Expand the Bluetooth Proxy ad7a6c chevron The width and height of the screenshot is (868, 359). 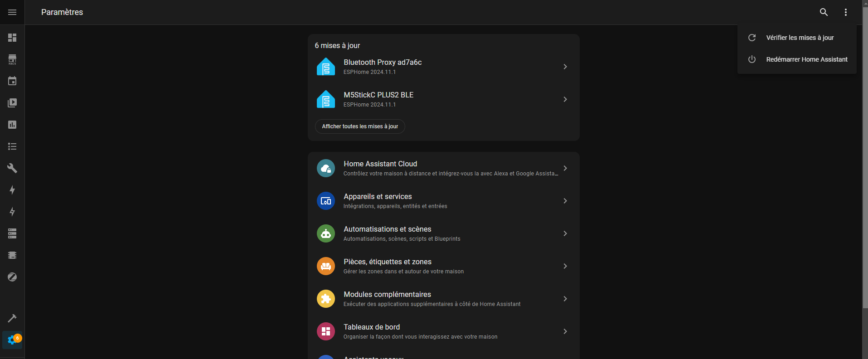click(565, 67)
